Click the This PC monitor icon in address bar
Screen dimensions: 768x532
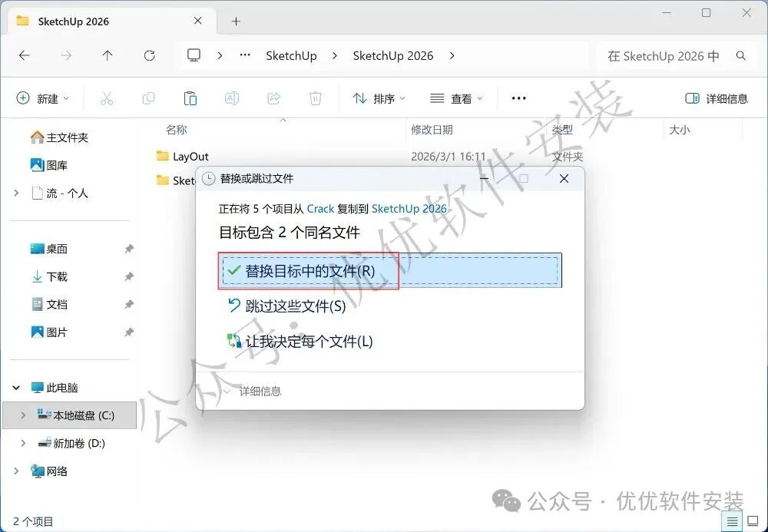194,55
